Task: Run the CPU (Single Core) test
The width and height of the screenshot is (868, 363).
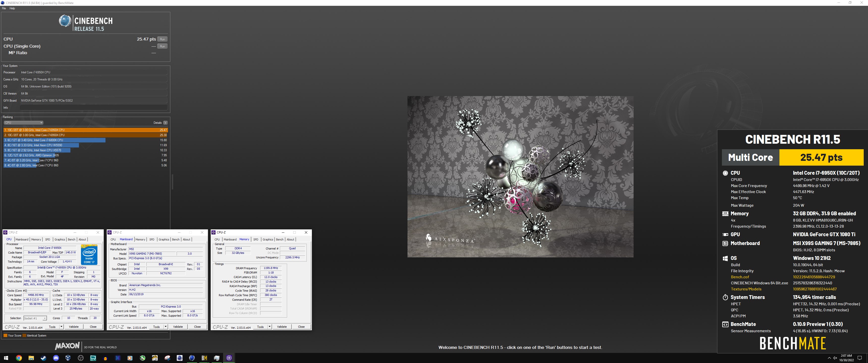Action: 162,46
